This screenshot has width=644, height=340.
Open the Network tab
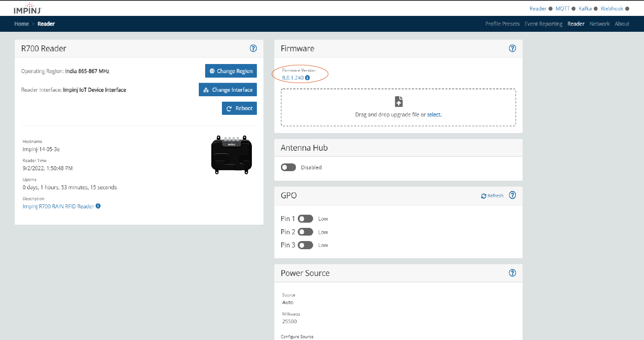(x=599, y=24)
